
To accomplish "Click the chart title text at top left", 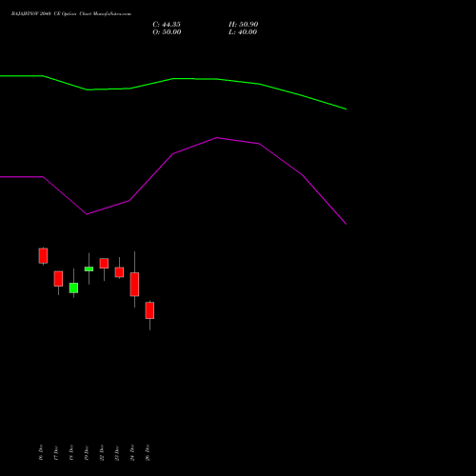I will [x=71, y=14].
